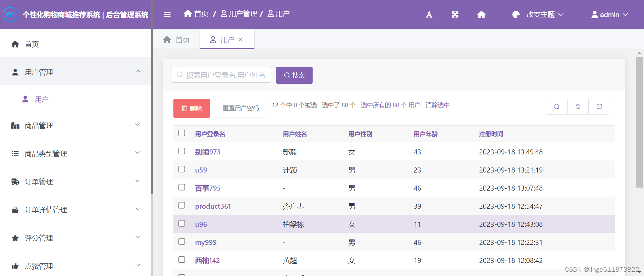Click the admin user avatar icon
This screenshot has width=644, height=276.
coord(594,14)
